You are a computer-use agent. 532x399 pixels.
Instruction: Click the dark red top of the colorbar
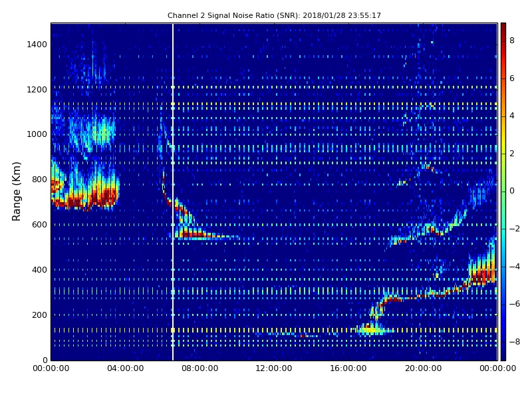tap(503, 29)
